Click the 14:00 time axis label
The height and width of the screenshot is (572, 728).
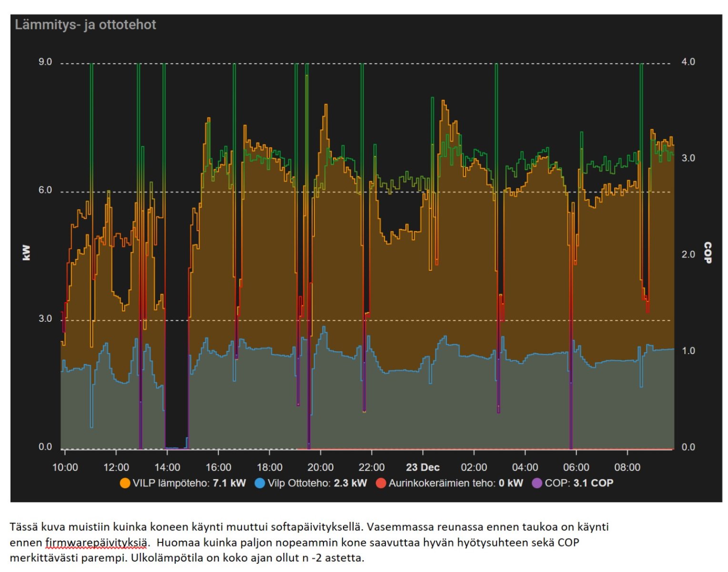[x=167, y=467]
